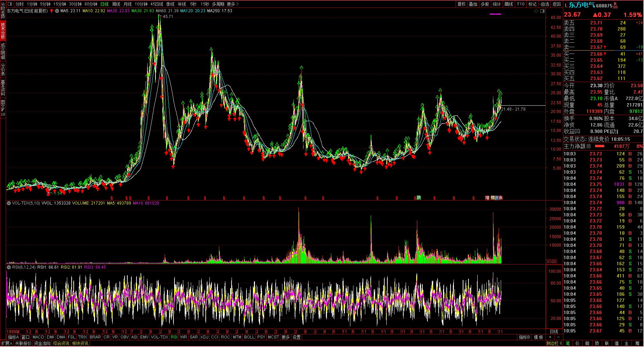The image size is (644, 347).
Task: Collapse the 侧边栏 sidebar toggle
Action: (554, 343)
